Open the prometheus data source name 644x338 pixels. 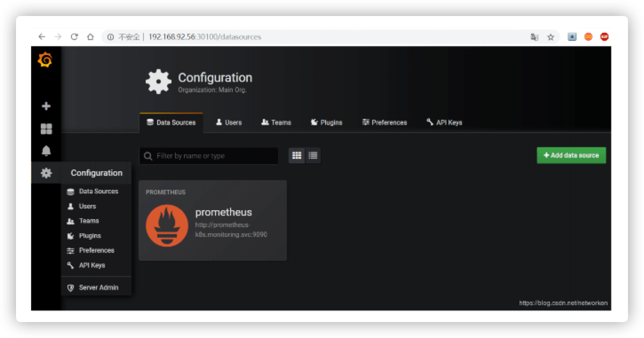tap(223, 212)
